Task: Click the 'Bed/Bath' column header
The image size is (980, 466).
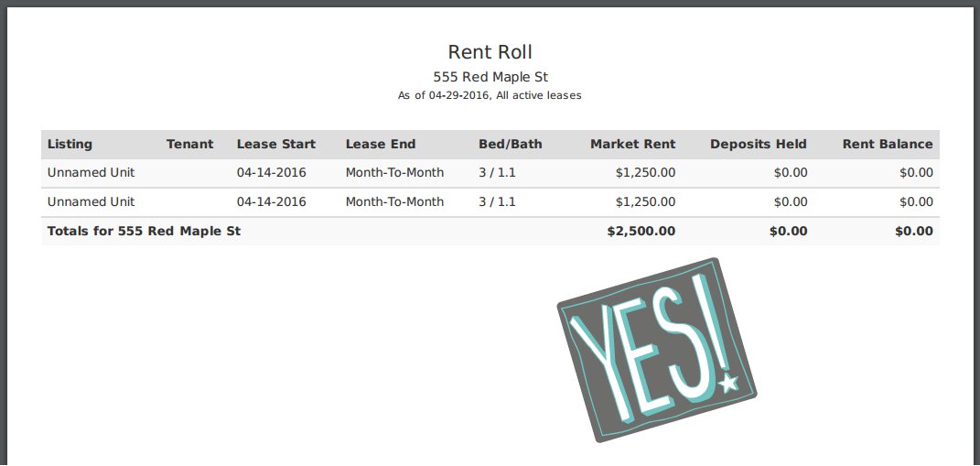Action: 511,144
